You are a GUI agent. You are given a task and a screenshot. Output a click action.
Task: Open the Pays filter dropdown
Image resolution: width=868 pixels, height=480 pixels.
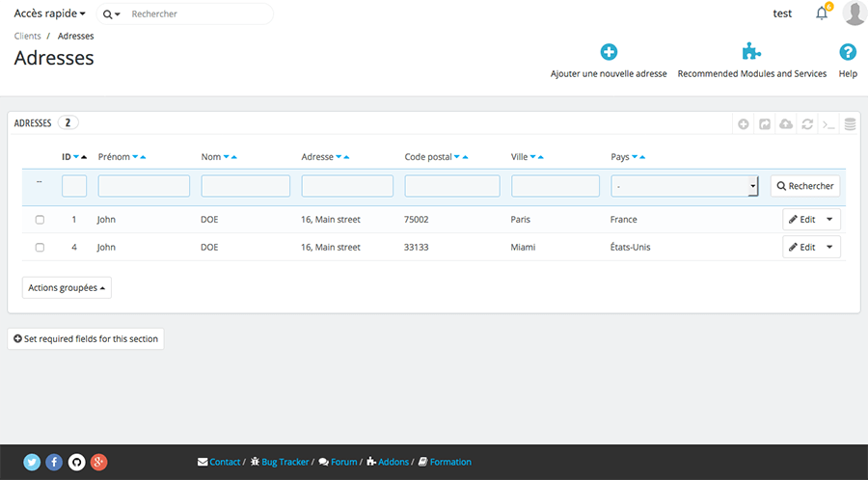[684, 186]
